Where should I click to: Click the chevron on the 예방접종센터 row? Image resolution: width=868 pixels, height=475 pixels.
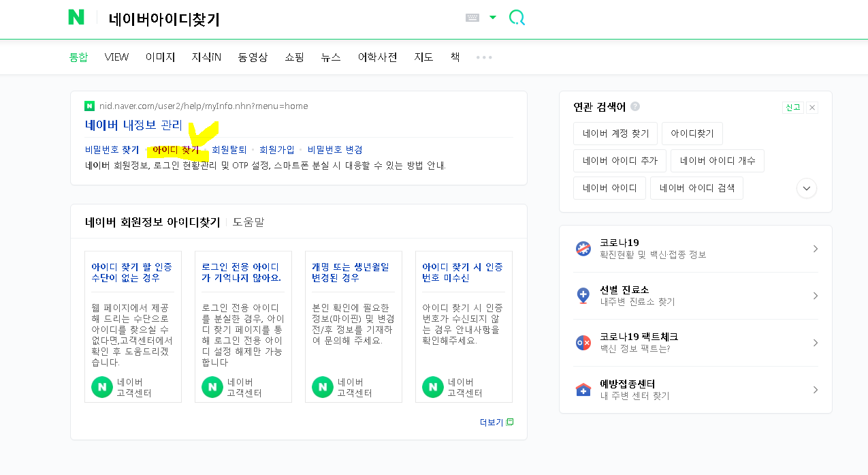tap(816, 390)
